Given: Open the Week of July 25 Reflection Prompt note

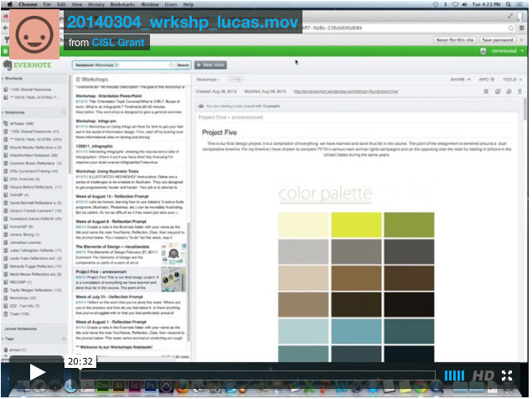Looking at the screenshot, I should (130, 305).
